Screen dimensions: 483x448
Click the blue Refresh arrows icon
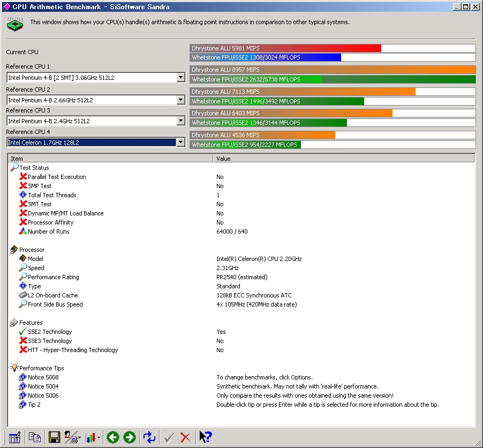[149, 437]
